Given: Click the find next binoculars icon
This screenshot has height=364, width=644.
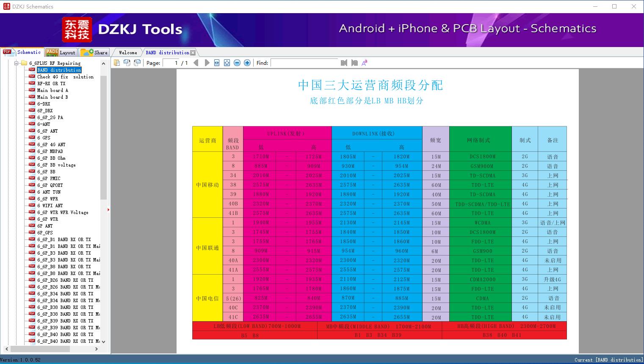Looking at the screenshot, I should 354,63.
